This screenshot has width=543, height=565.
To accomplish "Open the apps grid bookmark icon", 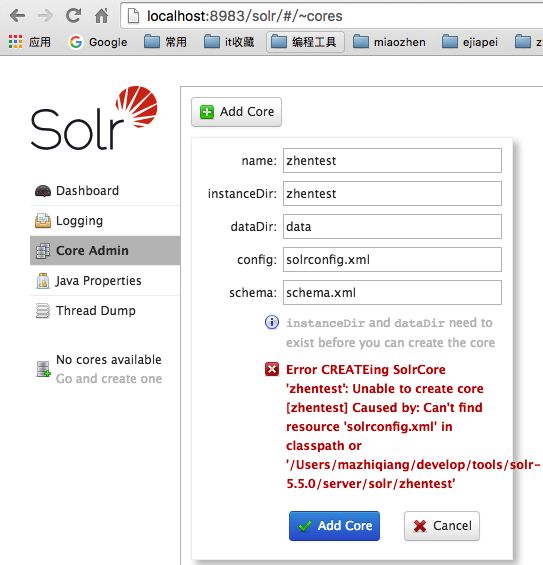I will tap(15, 42).
